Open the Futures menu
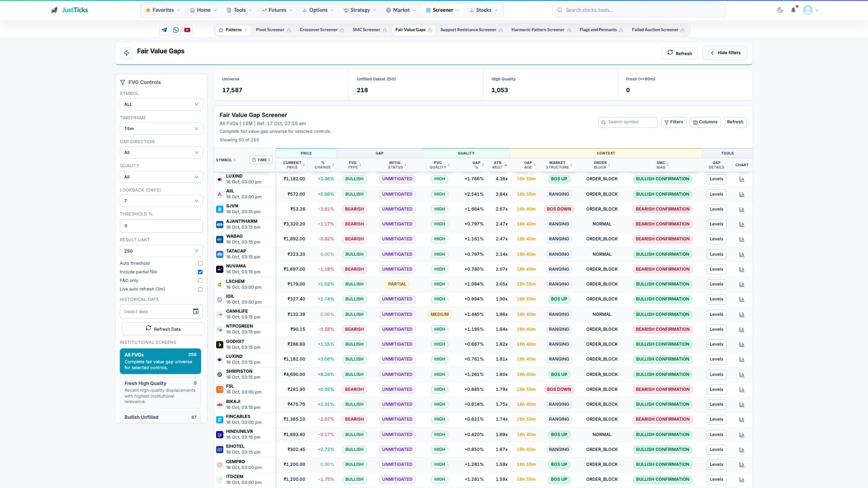 click(x=277, y=10)
